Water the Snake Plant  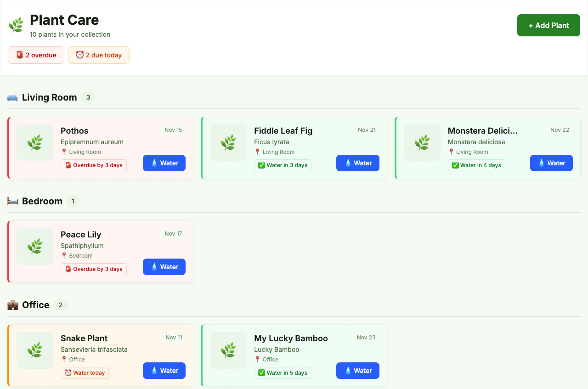[x=164, y=371]
